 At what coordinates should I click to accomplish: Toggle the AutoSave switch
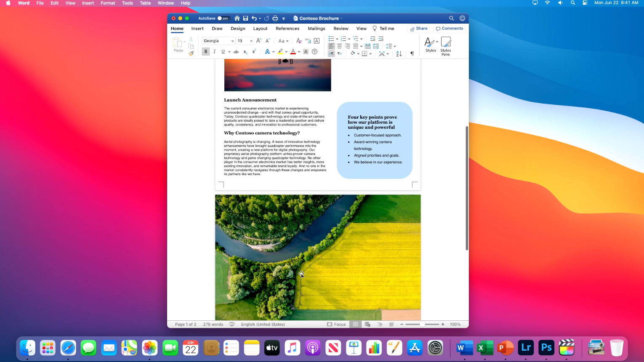(x=223, y=19)
